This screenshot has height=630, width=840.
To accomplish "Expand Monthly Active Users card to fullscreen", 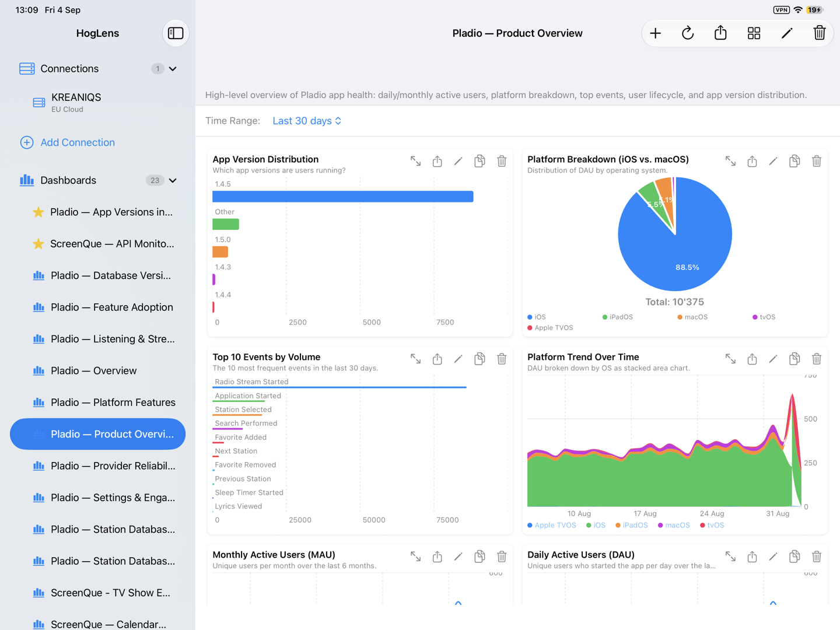I will pos(415,556).
